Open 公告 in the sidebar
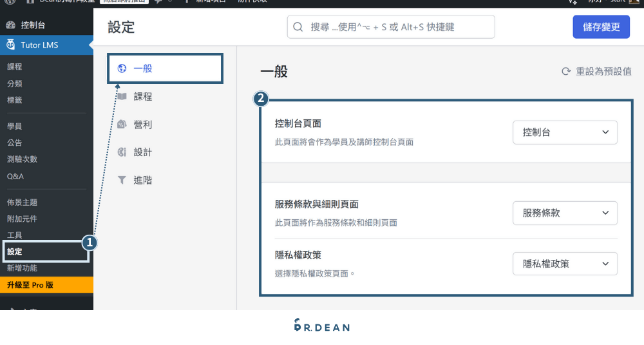Image resolution: width=644 pixels, height=345 pixels. coord(14,143)
